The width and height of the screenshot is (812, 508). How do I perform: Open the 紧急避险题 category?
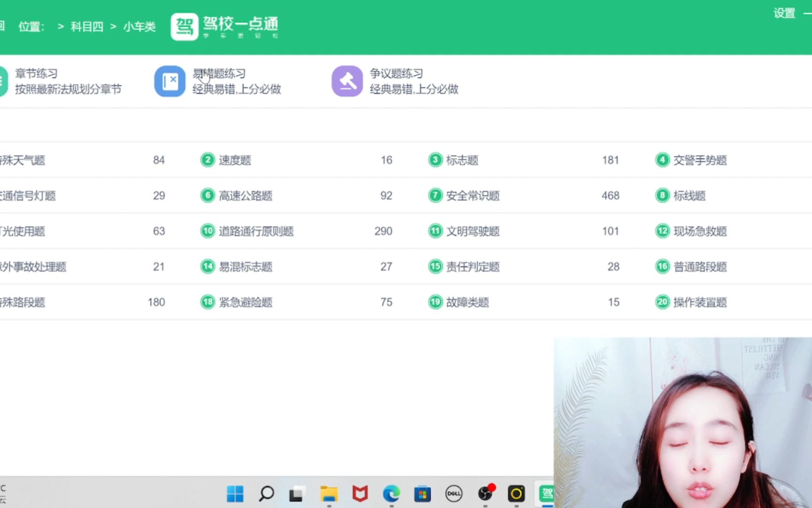[246, 302]
